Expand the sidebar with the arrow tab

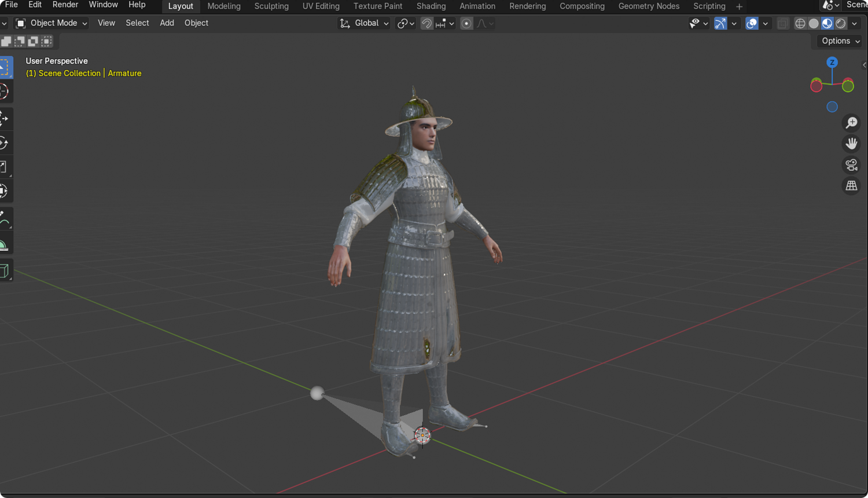click(x=865, y=65)
